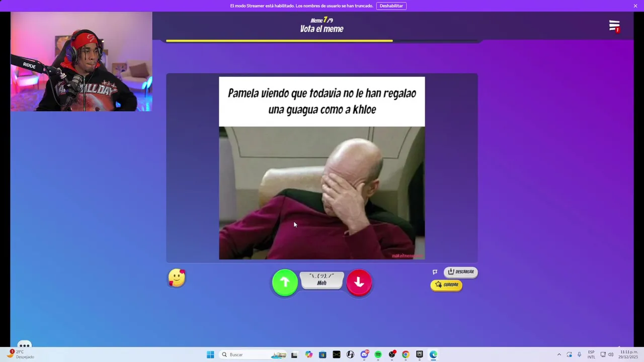Switch to Microsoft Edge in the taskbar

[x=433, y=354]
